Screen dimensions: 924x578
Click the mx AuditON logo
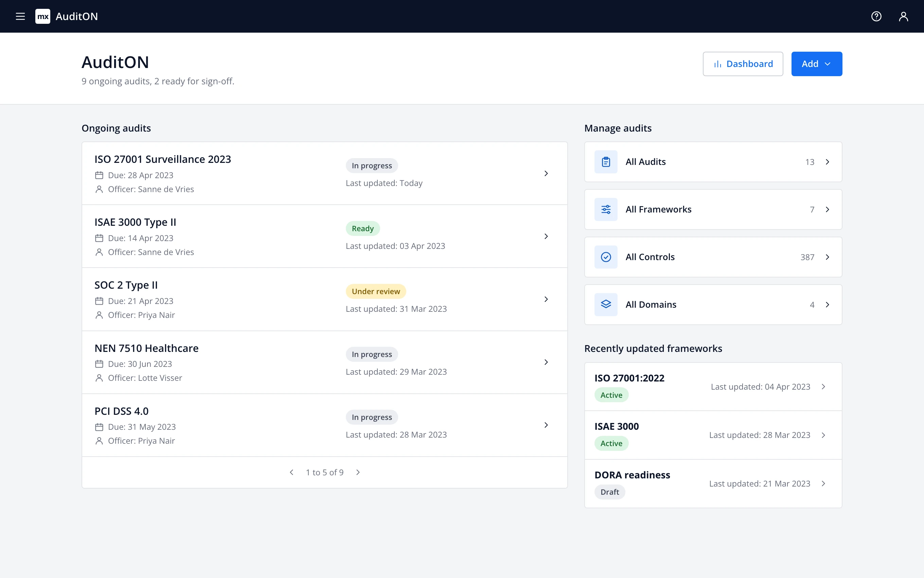67,16
